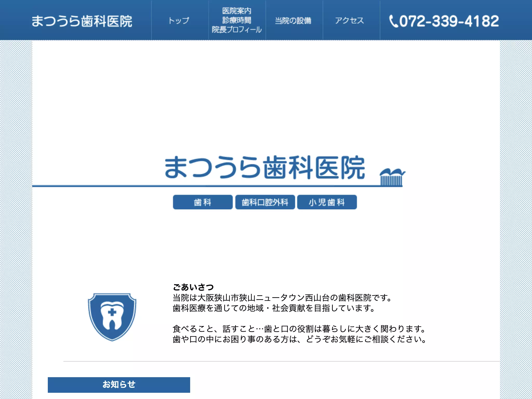This screenshot has height=399, width=532.
Task: Click the お知らせ section header
Action: tap(119, 385)
